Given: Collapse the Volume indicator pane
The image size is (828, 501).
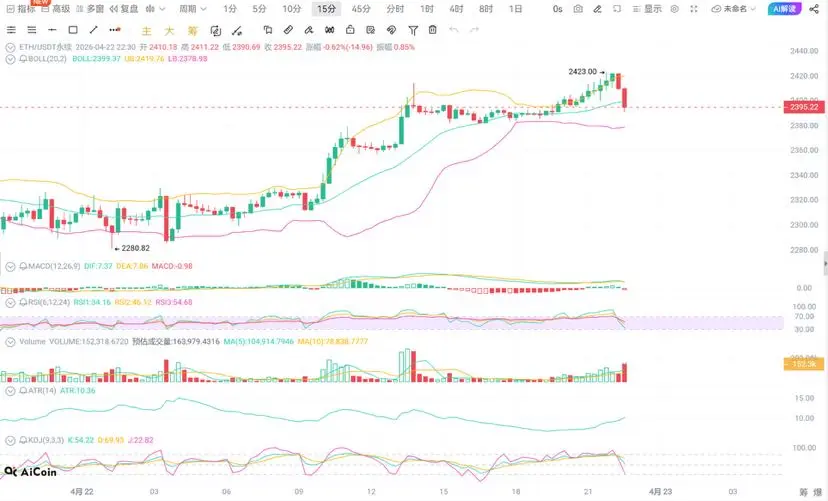Looking at the screenshot, I should [10, 342].
